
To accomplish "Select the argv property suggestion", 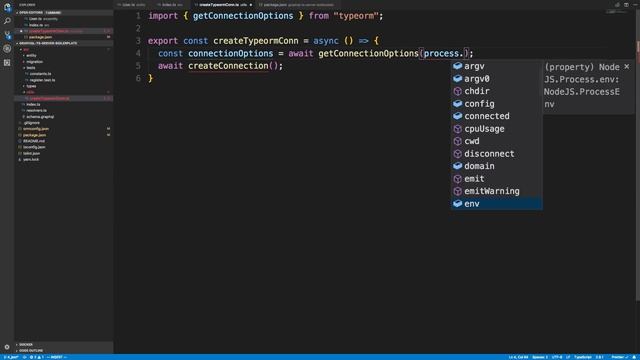I will pyautogui.click(x=497, y=66).
